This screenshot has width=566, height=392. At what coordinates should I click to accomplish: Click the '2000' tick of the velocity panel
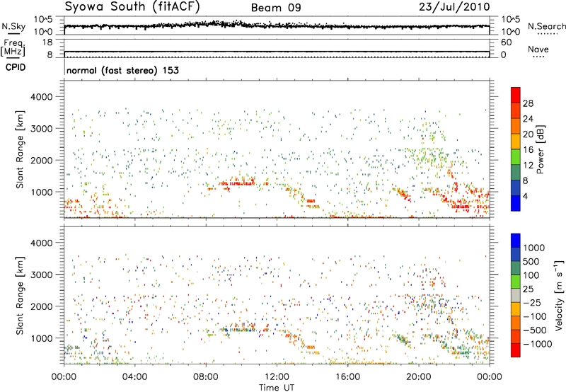(41, 306)
